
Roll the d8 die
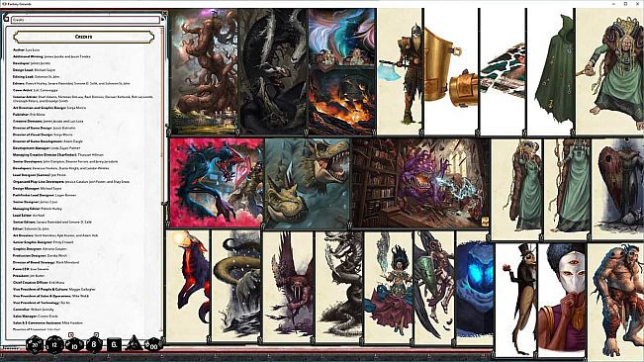(94, 344)
